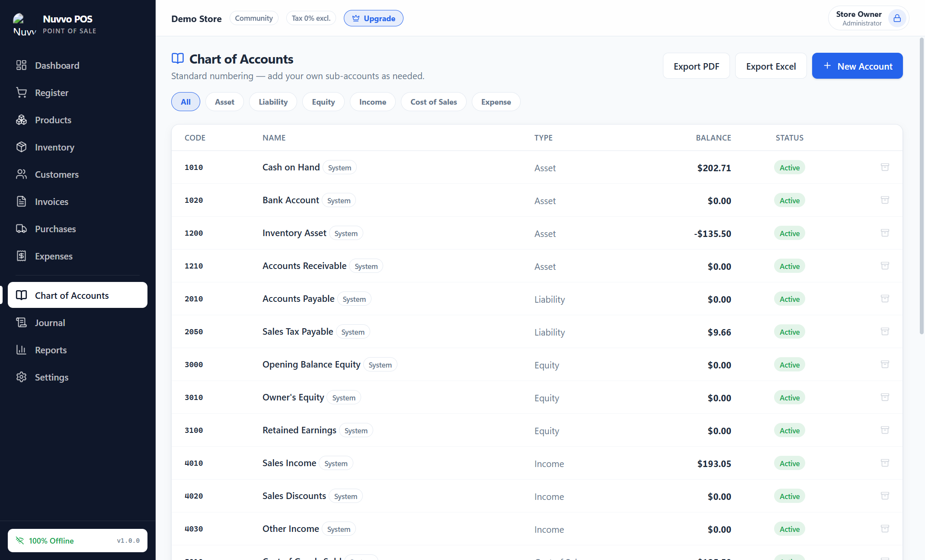Filter accounts by Liability

[273, 102]
